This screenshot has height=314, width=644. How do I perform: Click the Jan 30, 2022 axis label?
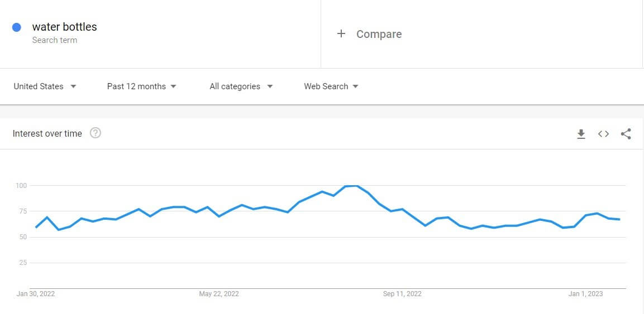point(35,294)
